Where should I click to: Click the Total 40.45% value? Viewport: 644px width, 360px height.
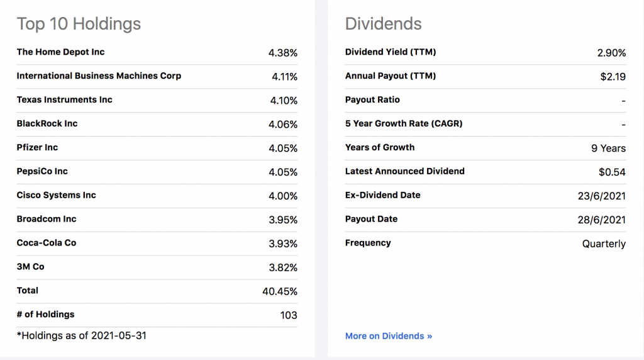(280, 291)
